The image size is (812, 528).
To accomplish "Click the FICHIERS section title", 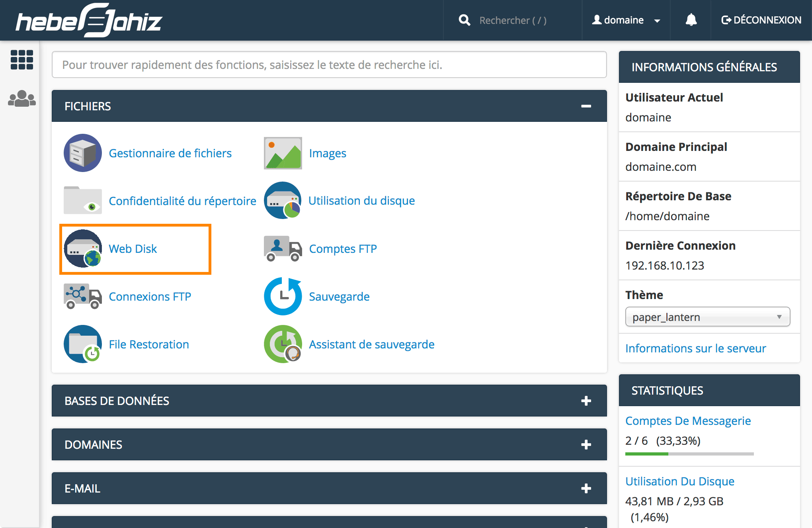I will [88, 106].
